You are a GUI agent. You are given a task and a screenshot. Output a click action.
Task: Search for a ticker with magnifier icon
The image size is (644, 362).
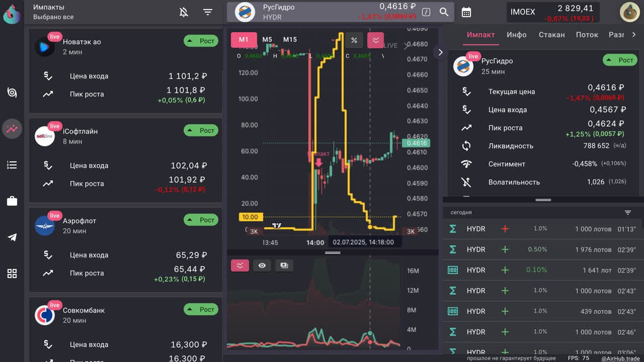pyautogui.click(x=444, y=12)
